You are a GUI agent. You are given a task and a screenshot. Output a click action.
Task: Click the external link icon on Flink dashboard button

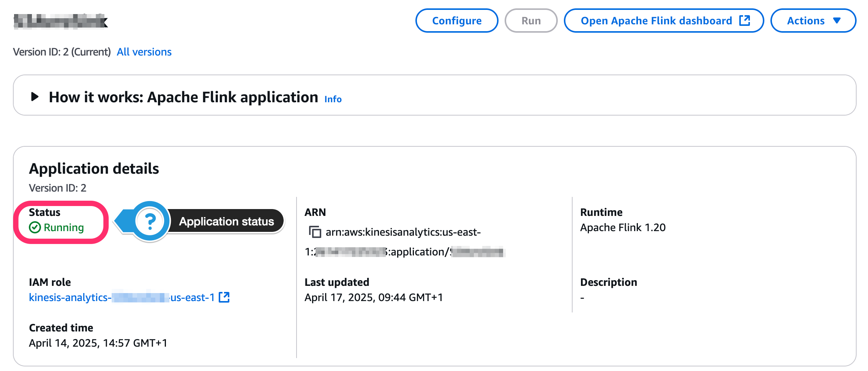(745, 21)
